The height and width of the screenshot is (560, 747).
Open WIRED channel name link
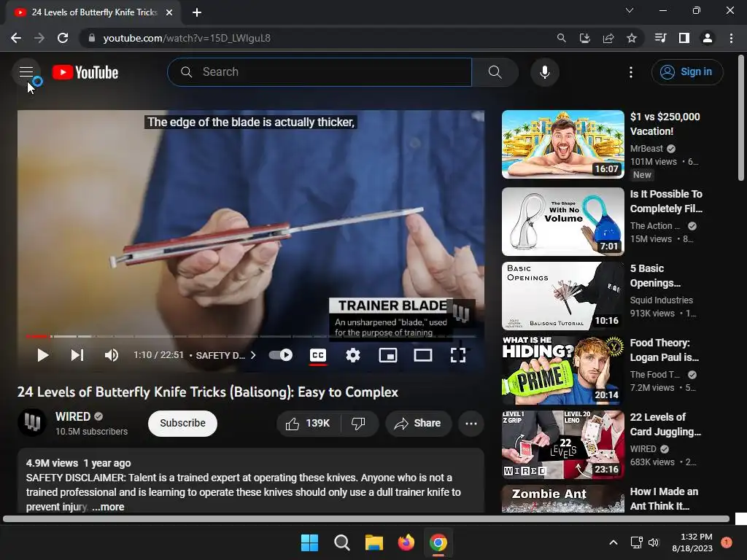[73, 416]
